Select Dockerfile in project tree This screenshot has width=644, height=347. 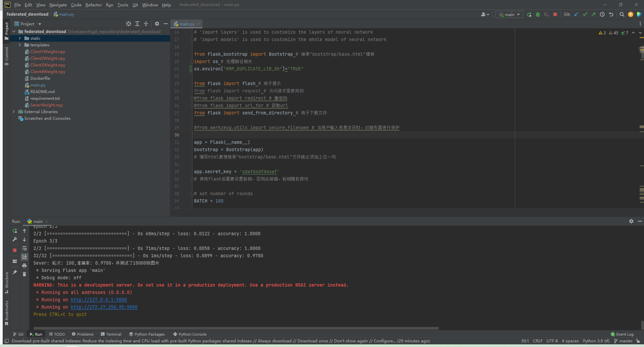coord(40,78)
